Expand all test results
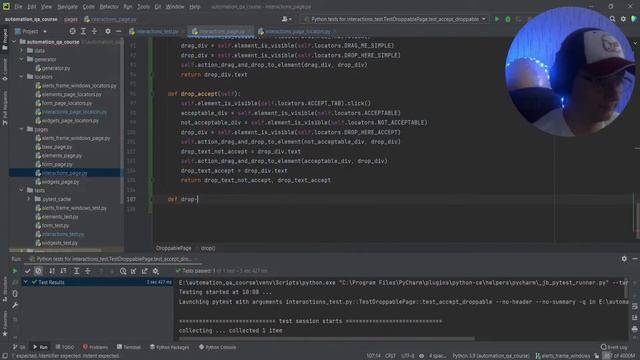The image size is (640, 360). 76,271
